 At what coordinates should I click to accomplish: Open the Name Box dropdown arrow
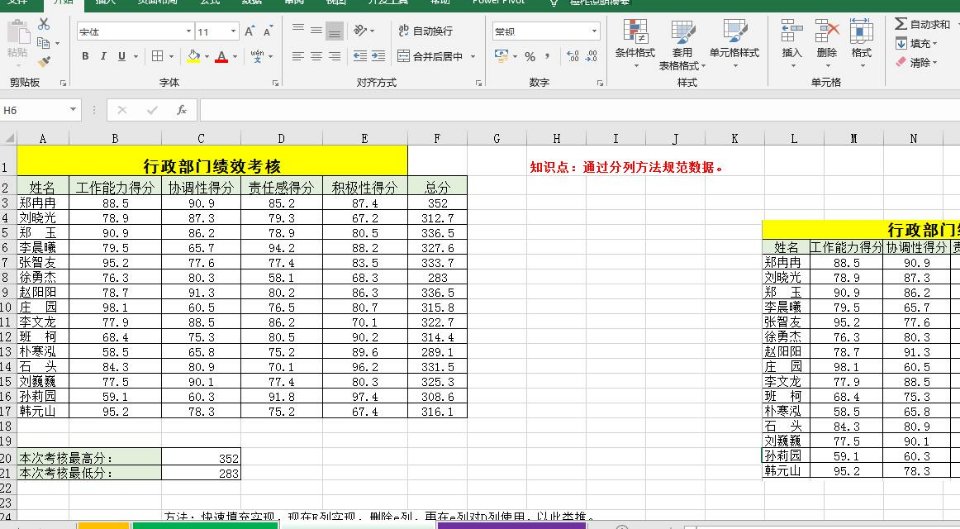[73, 110]
